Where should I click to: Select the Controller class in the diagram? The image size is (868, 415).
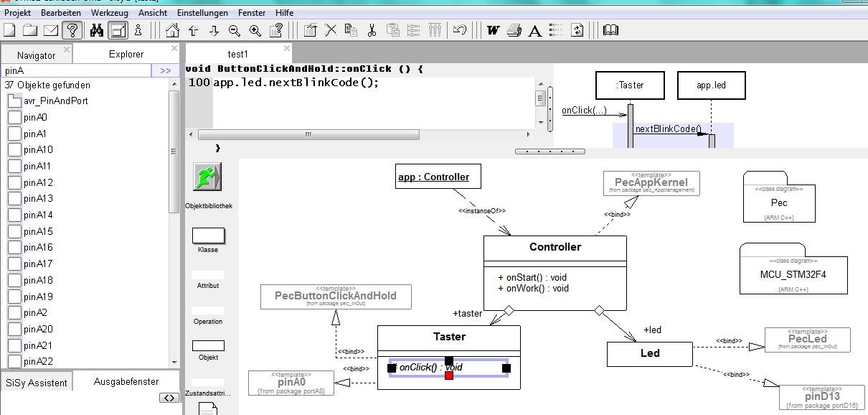[x=555, y=248]
